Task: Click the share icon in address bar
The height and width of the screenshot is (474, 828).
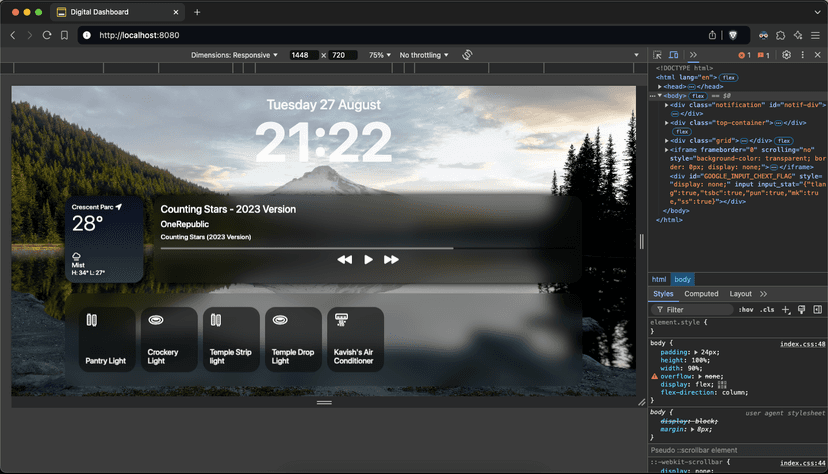Action: pos(713,35)
